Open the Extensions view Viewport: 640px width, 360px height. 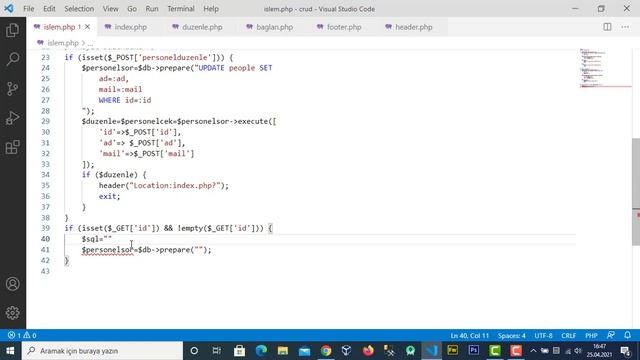13,147
